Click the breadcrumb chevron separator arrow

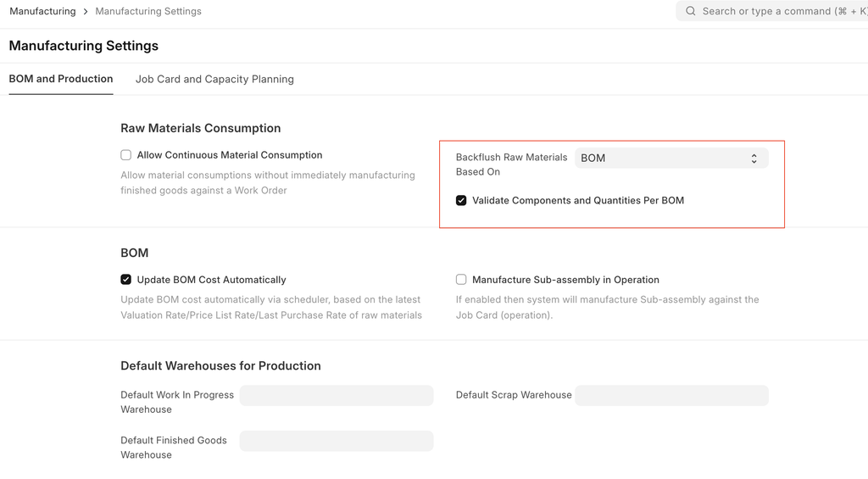(86, 12)
